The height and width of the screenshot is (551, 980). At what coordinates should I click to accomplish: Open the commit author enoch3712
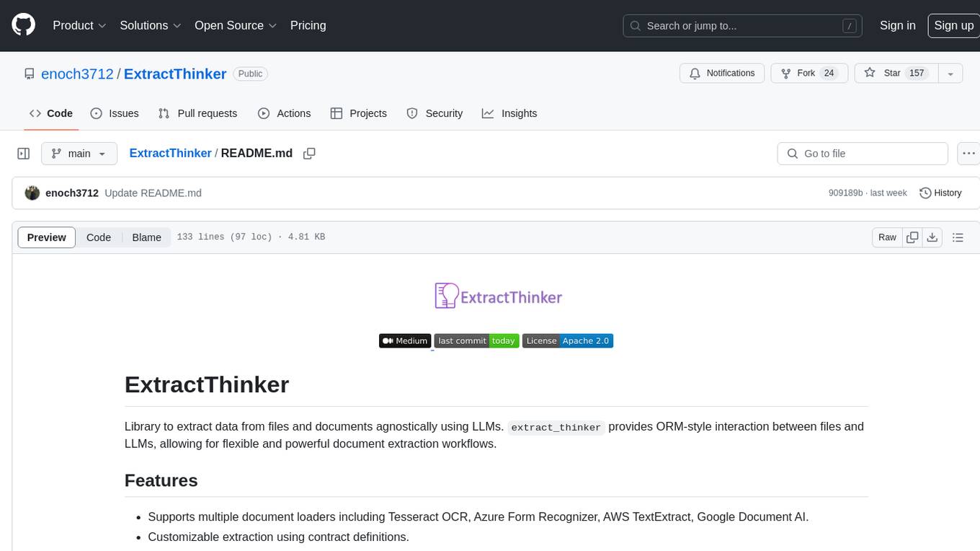(72, 193)
